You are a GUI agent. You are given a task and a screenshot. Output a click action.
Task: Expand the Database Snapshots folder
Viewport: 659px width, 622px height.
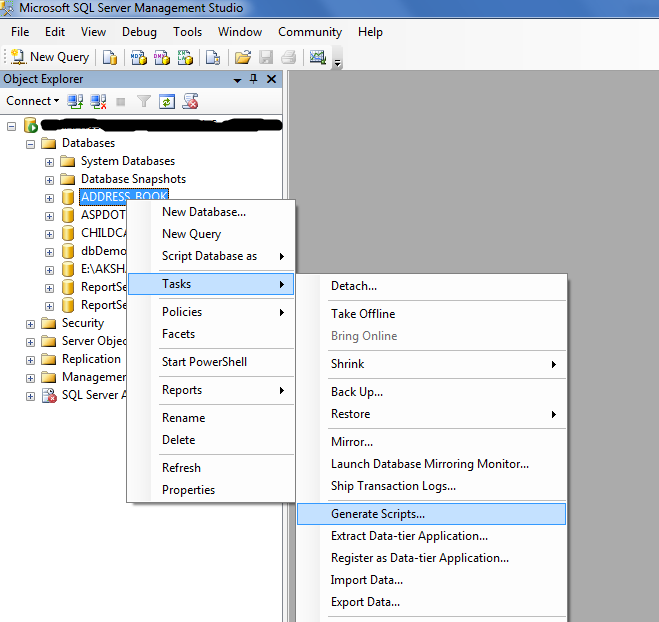coord(49,180)
